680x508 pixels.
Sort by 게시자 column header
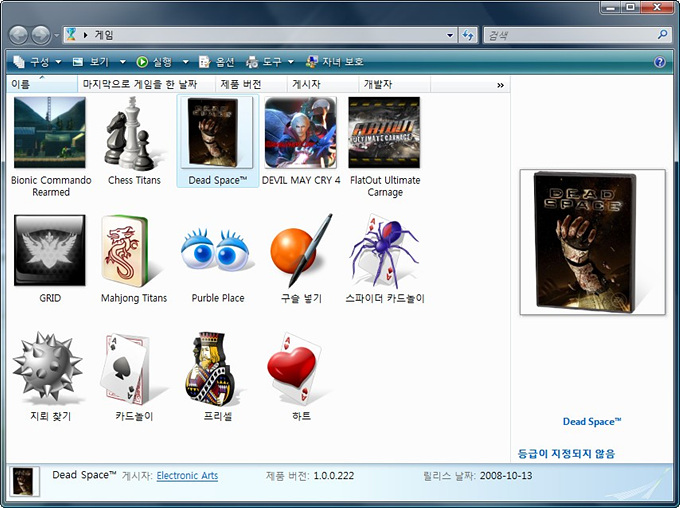tap(323, 84)
